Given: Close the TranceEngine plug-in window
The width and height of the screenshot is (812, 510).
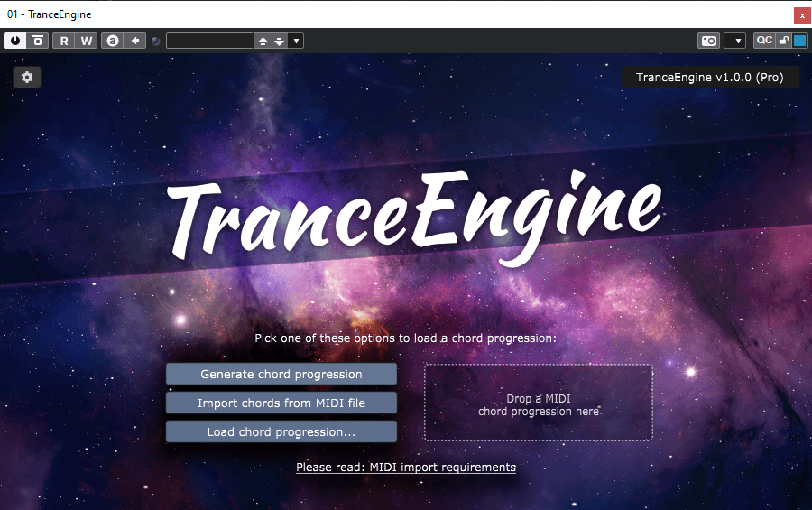Looking at the screenshot, I should 802,15.
